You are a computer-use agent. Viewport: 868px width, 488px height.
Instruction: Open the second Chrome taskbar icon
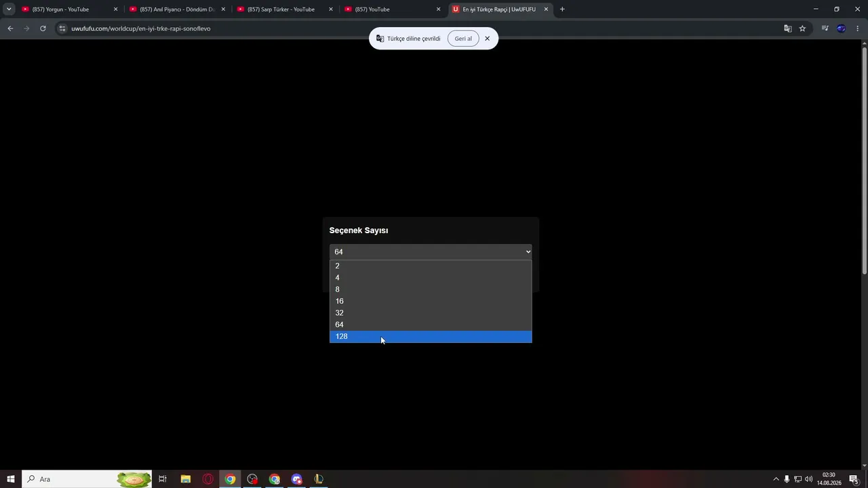(274, 479)
